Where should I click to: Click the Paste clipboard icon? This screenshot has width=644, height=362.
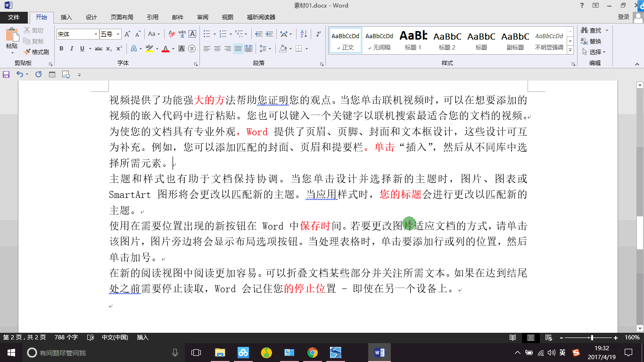(12, 34)
